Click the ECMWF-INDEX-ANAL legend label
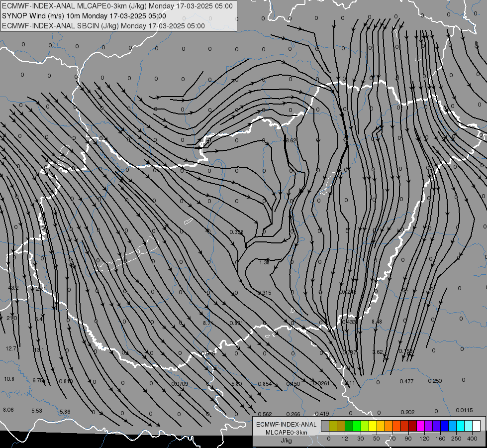 pos(287,425)
